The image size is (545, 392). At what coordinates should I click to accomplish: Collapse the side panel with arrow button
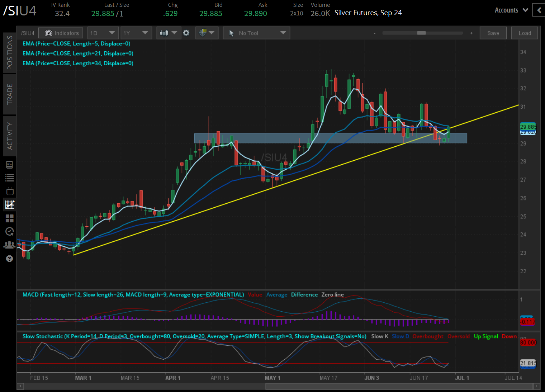click(x=539, y=10)
